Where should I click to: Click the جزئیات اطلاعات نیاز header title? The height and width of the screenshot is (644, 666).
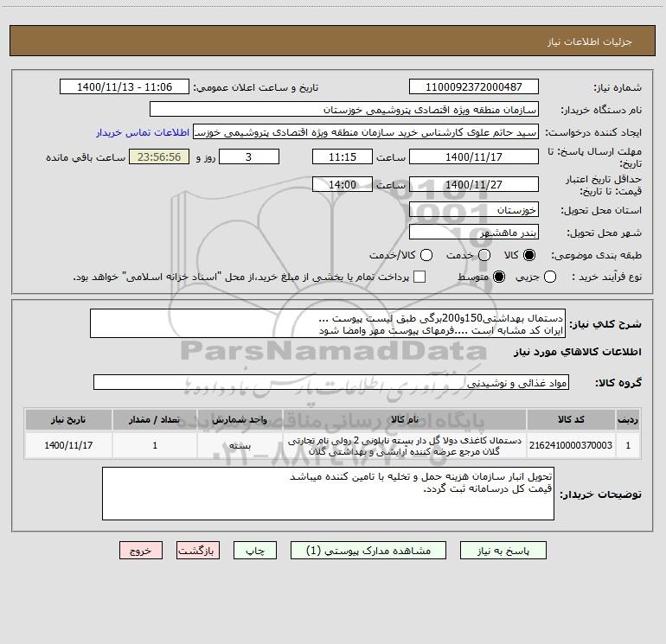click(589, 41)
